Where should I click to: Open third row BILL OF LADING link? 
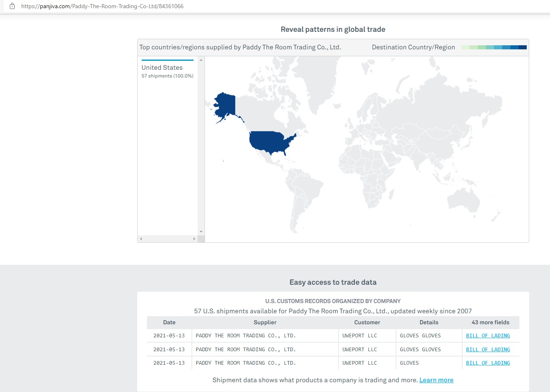[488, 363]
